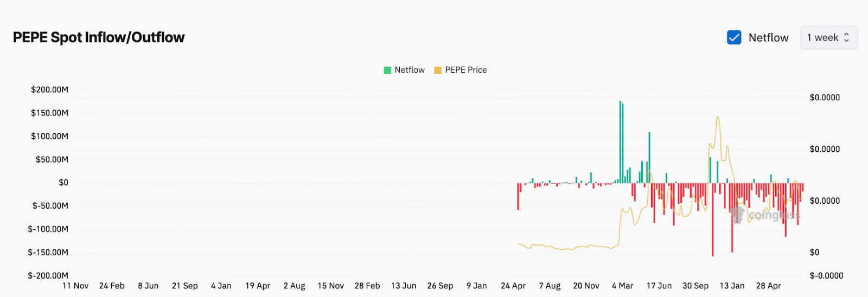This screenshot has width=868, height=297.
Task: Open the 1 week interval dropdown
Action: 828,37
